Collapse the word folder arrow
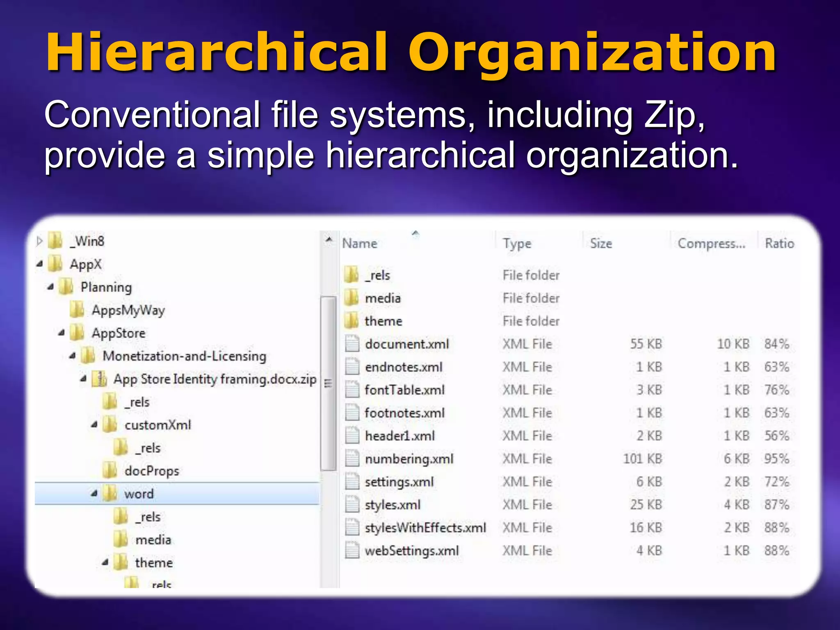The width and height of the screenshot is (840, 630). pyautogui.click(x=94, y=494)
